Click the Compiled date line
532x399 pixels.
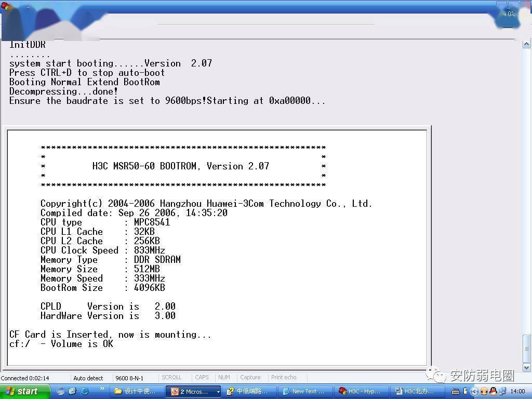point(134,213)
